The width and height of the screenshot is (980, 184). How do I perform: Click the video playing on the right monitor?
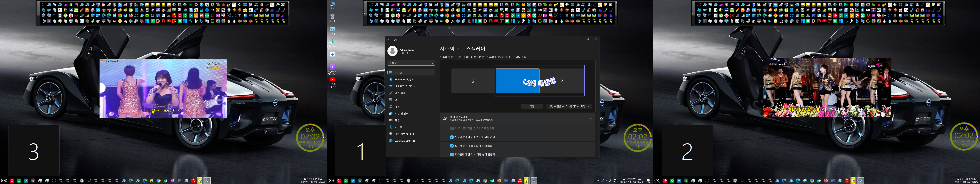pos(827,87)
